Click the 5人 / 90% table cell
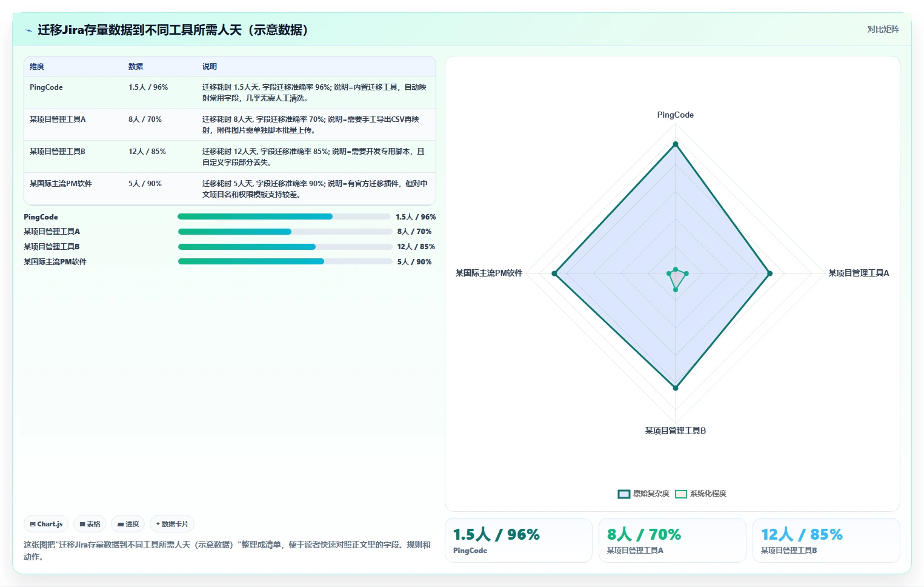Image resolution: width=924 pixels, height=587 pixels. tap(145, 184)
